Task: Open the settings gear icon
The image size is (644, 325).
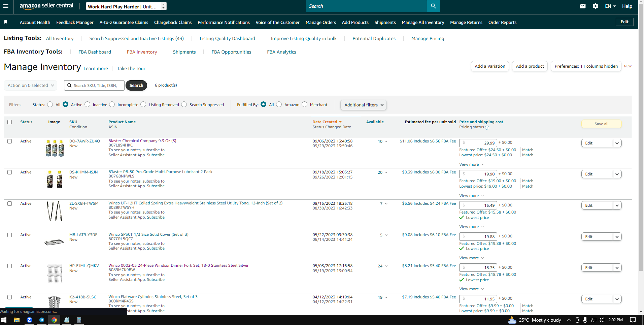Action: [x=596, y=6]
